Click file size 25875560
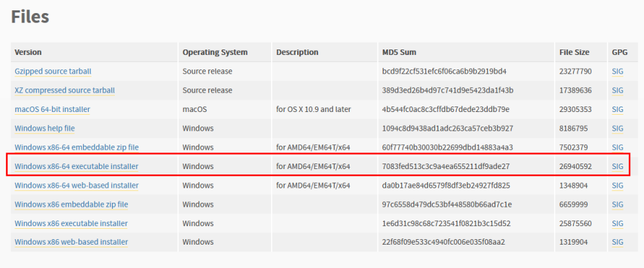This screenshot has width=644, height=268. 575,223
